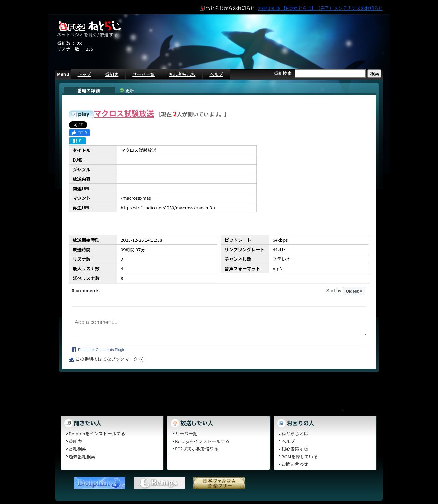Screen dimensions: 438x504
Task: Open the ねとらじとは link
Action: [x=295, y=434]
